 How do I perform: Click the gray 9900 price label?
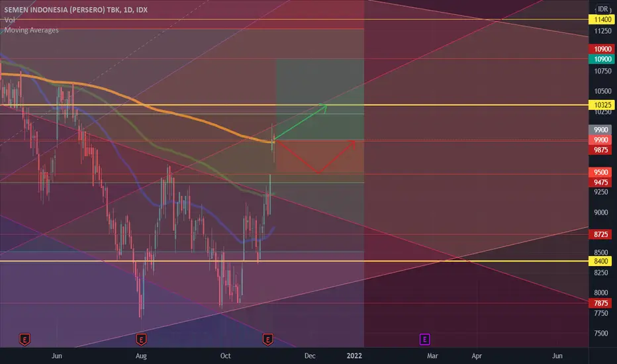pyautogui.click(x=600, y=130)
